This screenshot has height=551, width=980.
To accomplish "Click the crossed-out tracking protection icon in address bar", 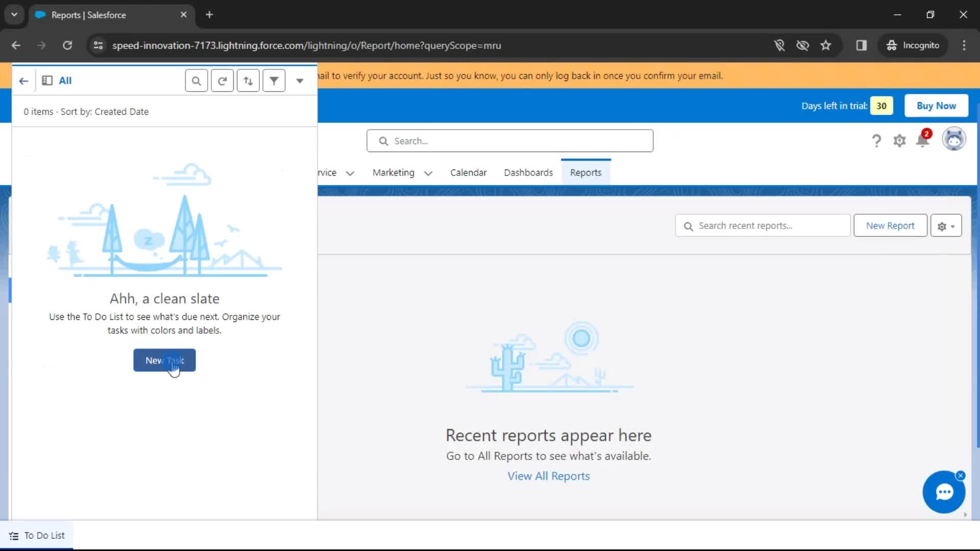I will click(x=779, y=45).
